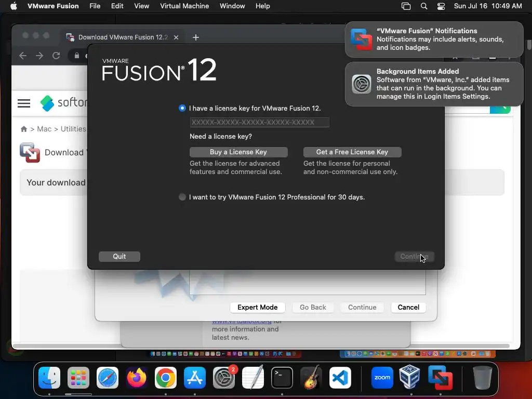Open the View menu
Image resolution: width=532 pixels, height=399 pixels.
(141, 6)
